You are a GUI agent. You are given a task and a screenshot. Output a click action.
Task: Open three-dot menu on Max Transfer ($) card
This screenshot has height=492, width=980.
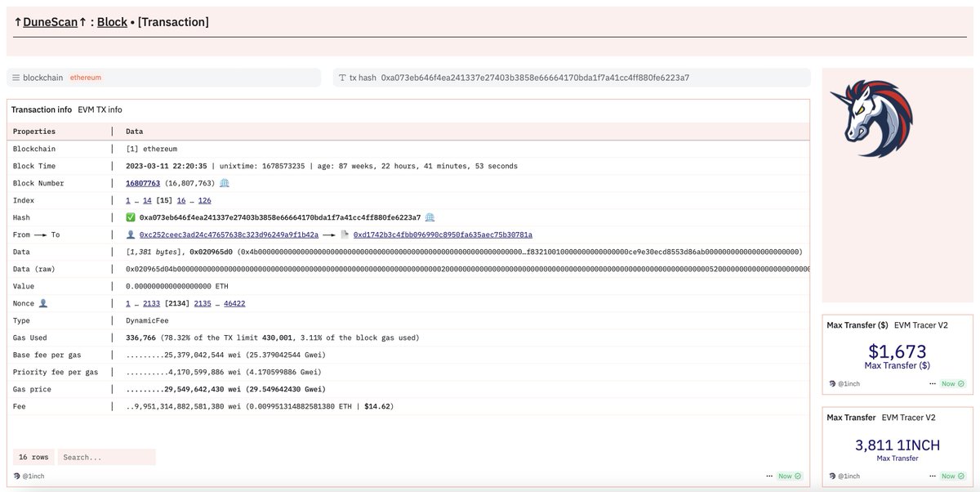point(933,383)
